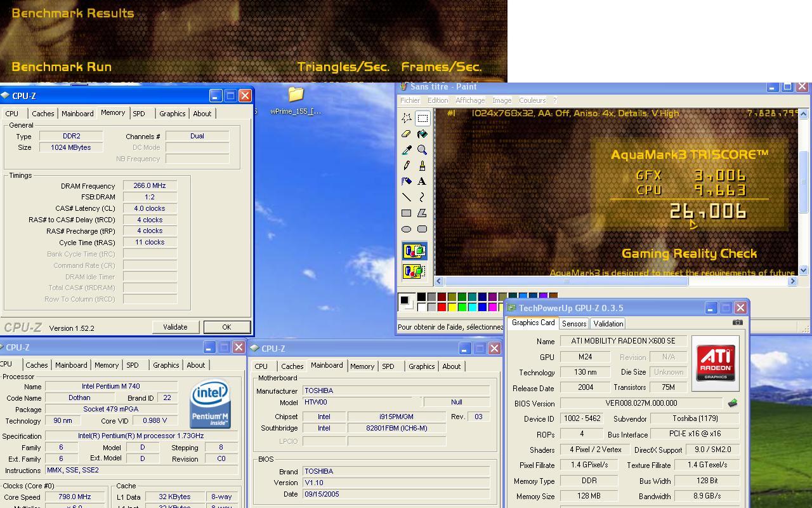This screenshot has width=812, height=508.
Task: Click the DRAM Frequency value 266.0 MHz
Action: (150, 185)
